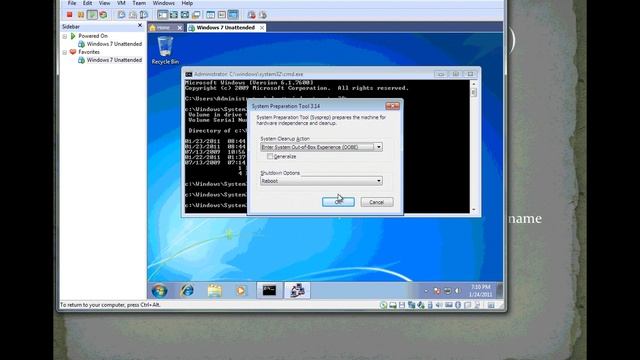Click the Show desktop strip beside the clock
Viewport: 640px width, 360px height.
tap(499, 291)
